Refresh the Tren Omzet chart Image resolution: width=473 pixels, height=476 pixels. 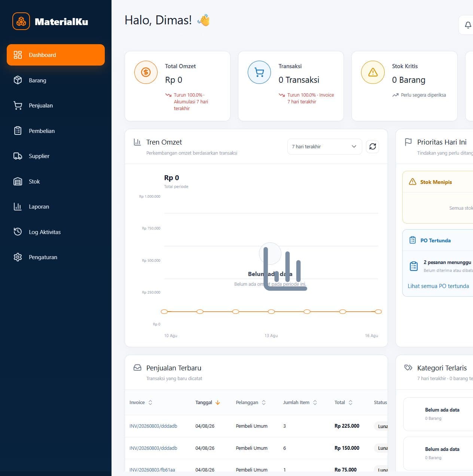tap(373, 146)
